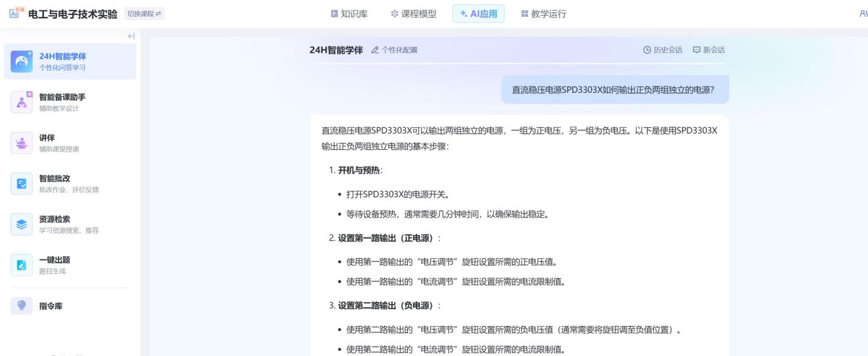Switch to the 课程模型 tab
This screenshot has width=868, height=356.
point(413,14)
